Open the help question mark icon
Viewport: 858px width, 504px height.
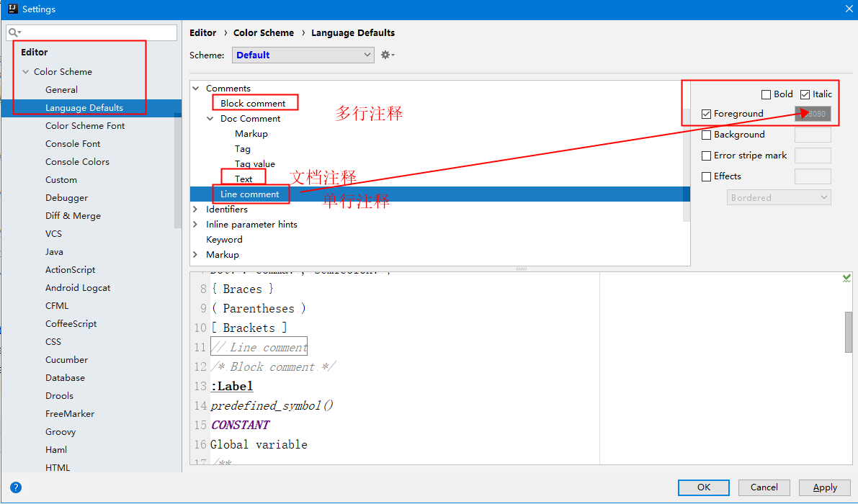(16, 487)
